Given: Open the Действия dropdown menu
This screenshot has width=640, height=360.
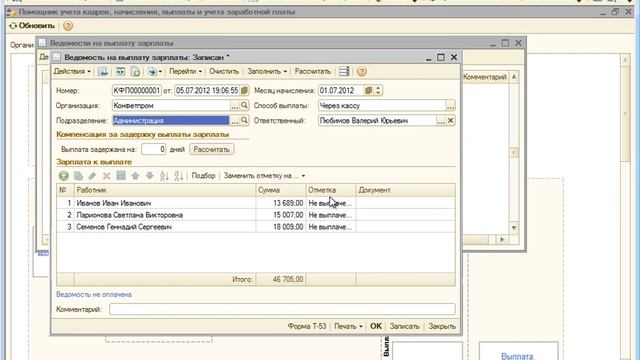Looking at the screenshot, I should [72, 71].
